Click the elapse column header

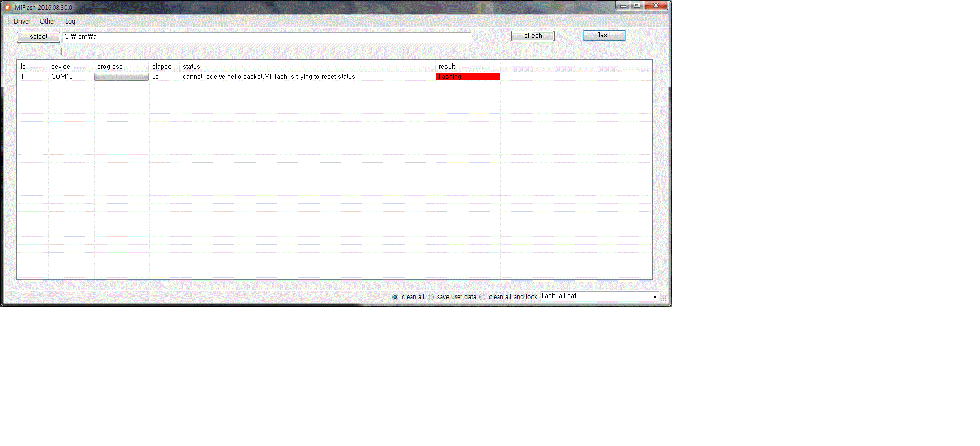[164, 67]
